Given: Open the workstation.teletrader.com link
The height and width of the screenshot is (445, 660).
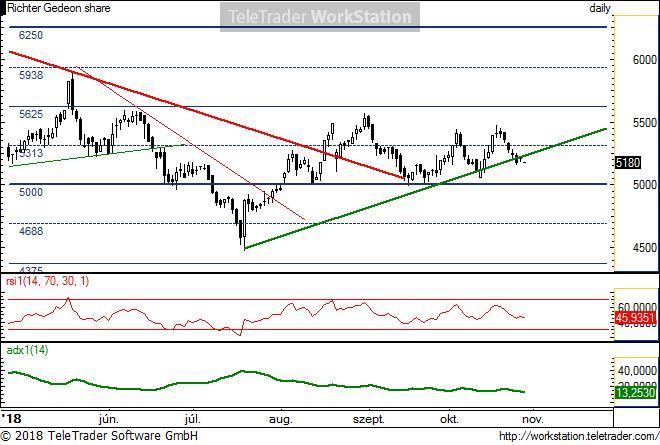Looking at the screenshot, I should tap(579, 436).
